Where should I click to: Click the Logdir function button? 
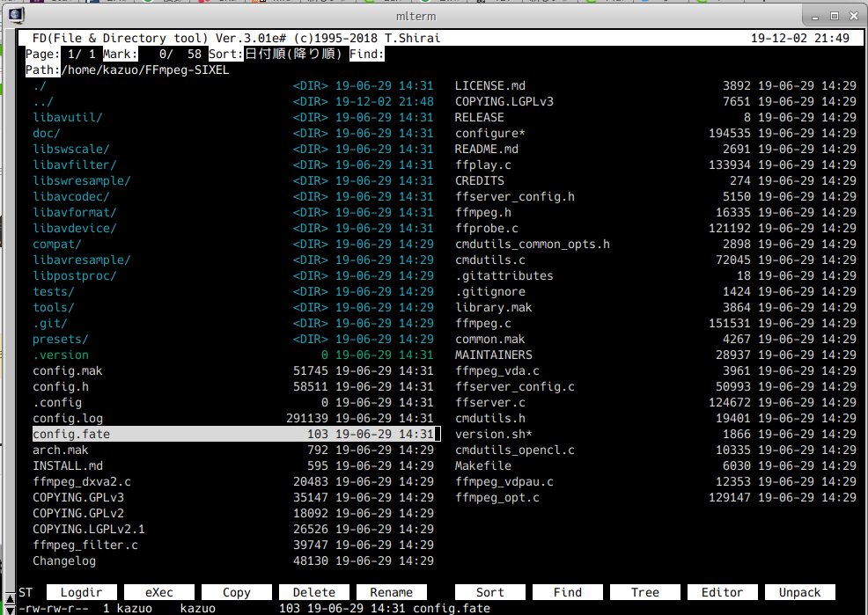tap(81, 592)
